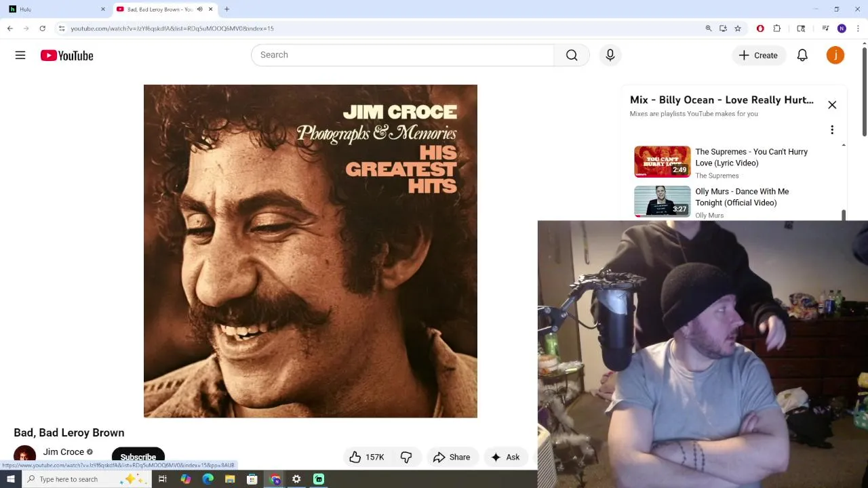868x488 pixels.
Task: Click the Jim Croce album art video
Action: click(311, 251)
